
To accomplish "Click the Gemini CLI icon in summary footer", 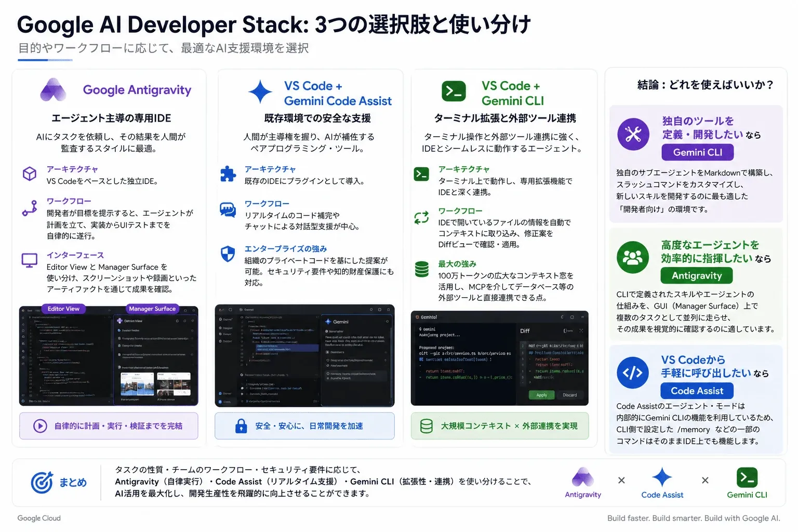I will (747, 477).
